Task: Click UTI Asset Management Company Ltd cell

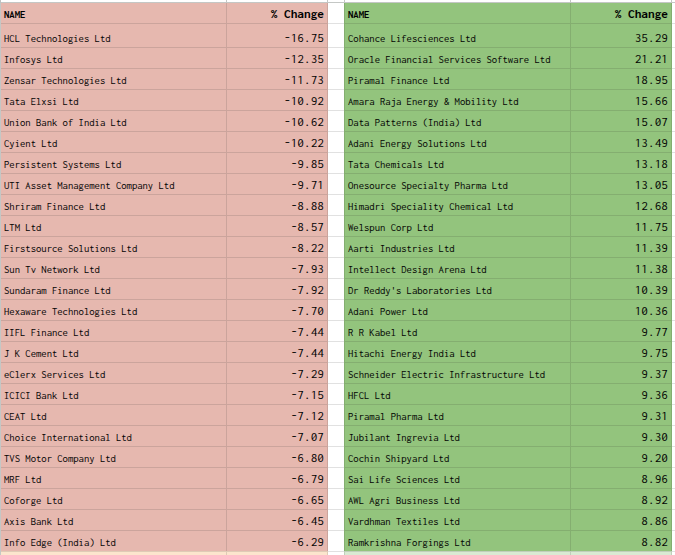Action: [x=113, y=186]
